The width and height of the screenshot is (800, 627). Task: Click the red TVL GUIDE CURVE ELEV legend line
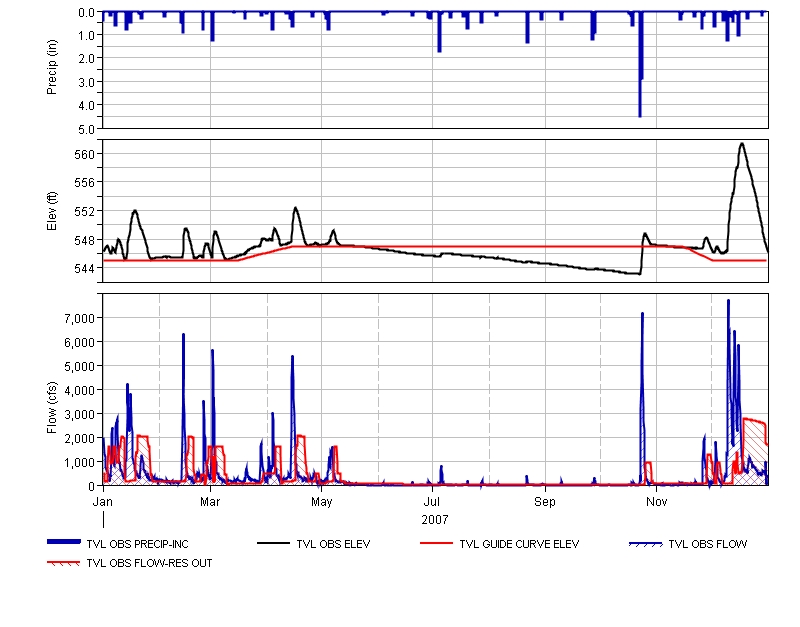436,543
